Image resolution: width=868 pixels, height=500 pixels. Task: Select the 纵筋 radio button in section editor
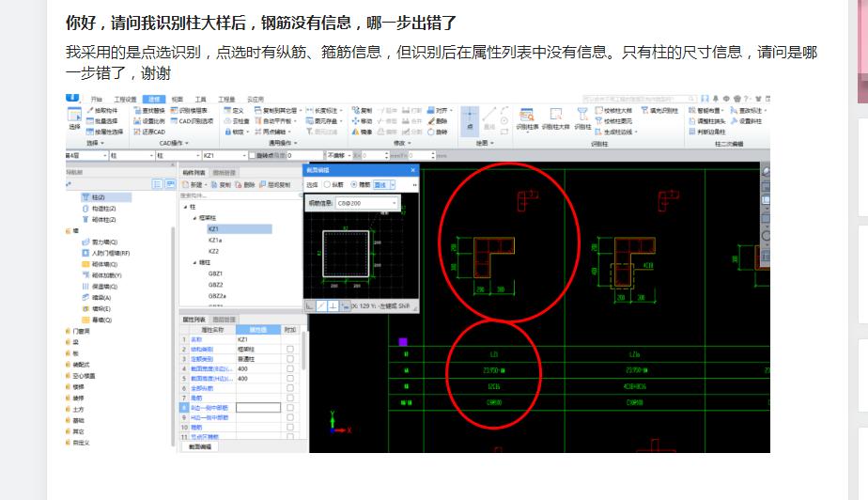click(333, 185)
